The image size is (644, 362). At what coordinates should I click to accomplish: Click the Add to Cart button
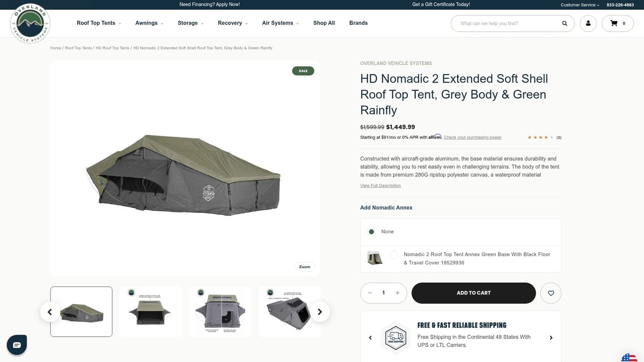473,293
